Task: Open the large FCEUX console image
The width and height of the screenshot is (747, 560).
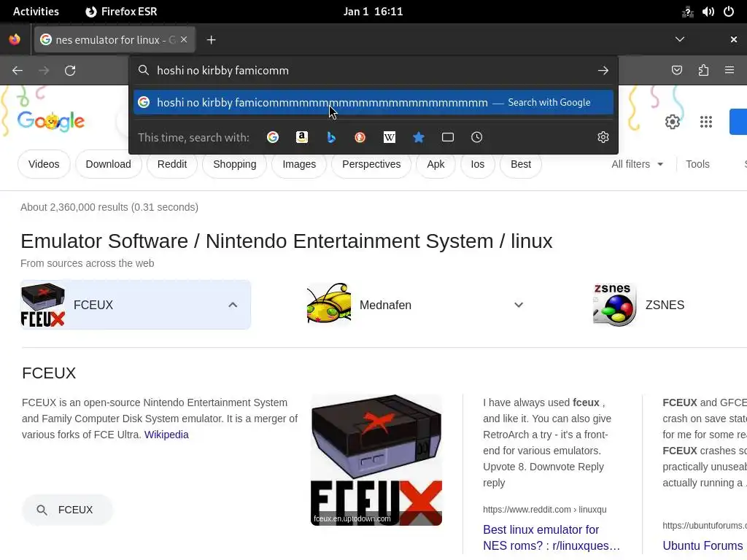Action: click(x=376, y=460)
